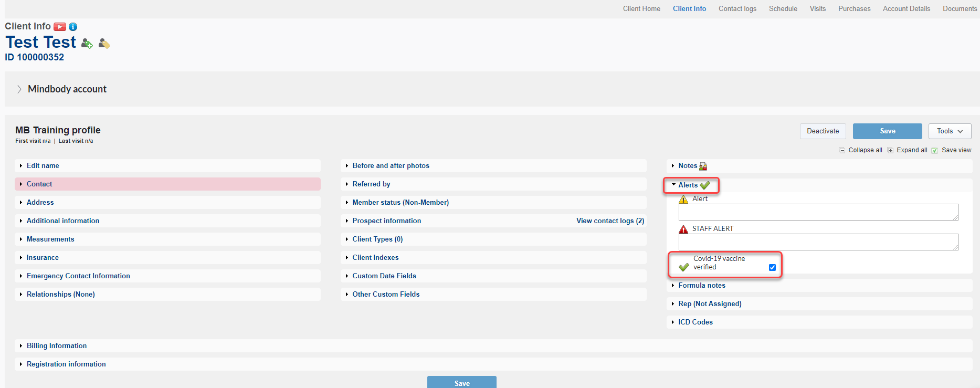The width and height of the screenshot is (980, 388).
Task: Open the View contact logs (2) link
Action: (x=610, y=221)
